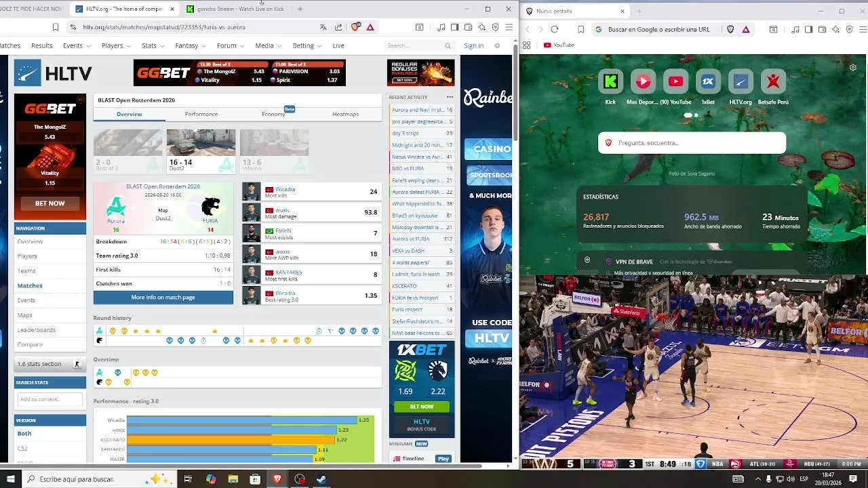
Task: Toggle 1.6 stats section pin button
Action: [77, 364]
